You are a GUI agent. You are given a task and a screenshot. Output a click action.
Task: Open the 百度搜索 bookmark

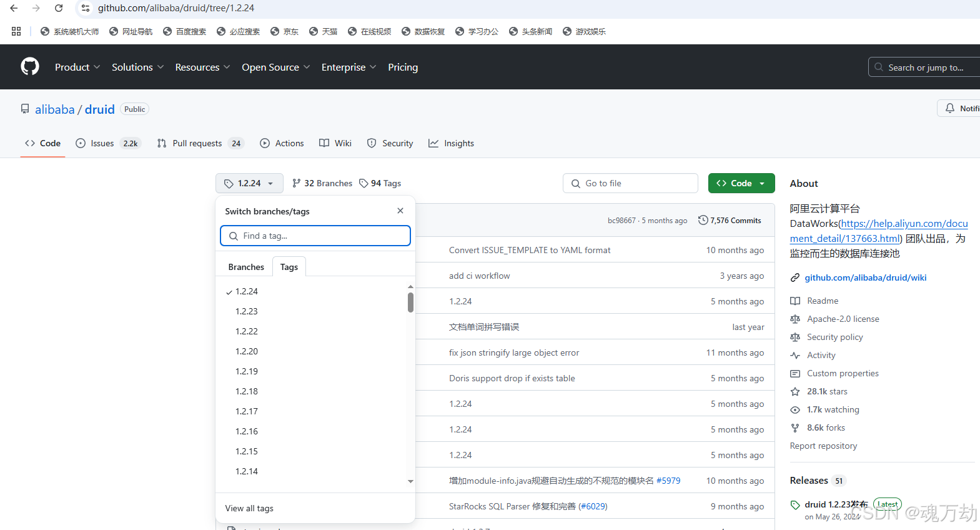click(184, 31)
